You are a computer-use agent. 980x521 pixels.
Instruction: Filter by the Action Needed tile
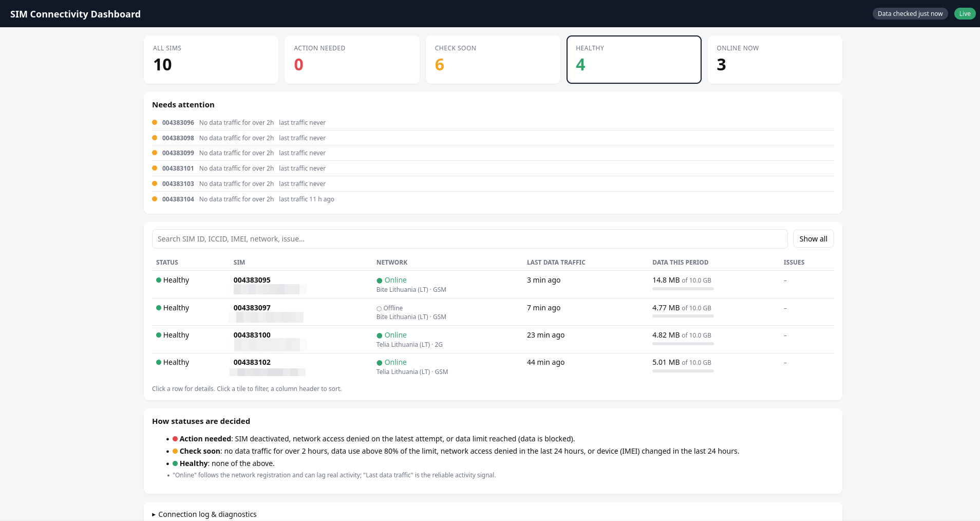pos(352,60)
